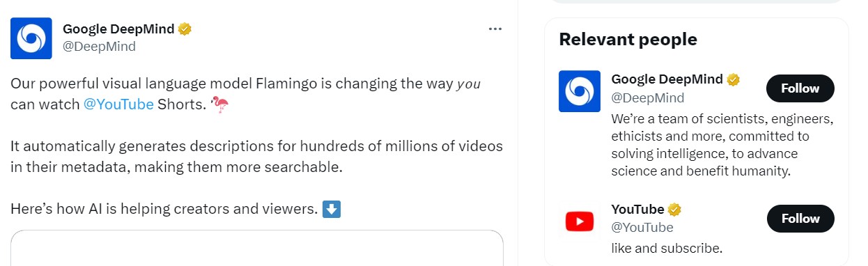The height and width of the screenshot is (266, 868).
Task: Click the flamingo emoji in the tweet
Action: point(219,105)
